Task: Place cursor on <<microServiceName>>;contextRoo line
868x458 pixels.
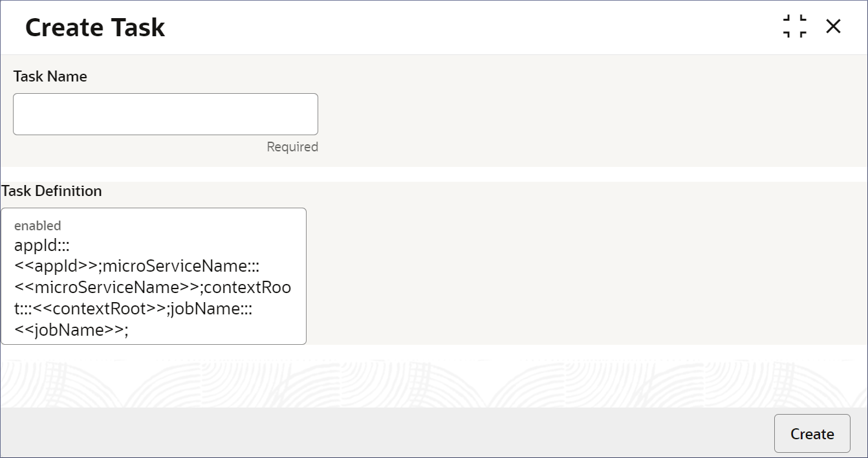Action: pyautogui.click(x=153, y=287)
